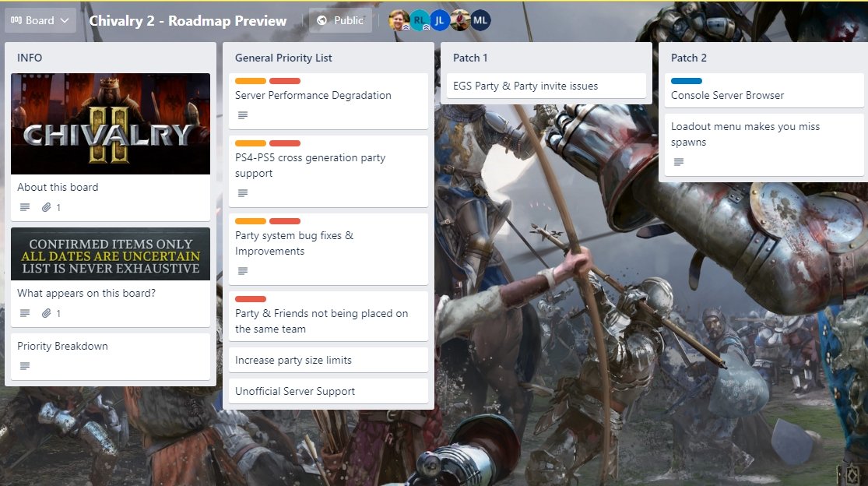This screenshot has height=486, width=868.
Task: Open the JL member avatar
Action: click(x=440, y=20)
